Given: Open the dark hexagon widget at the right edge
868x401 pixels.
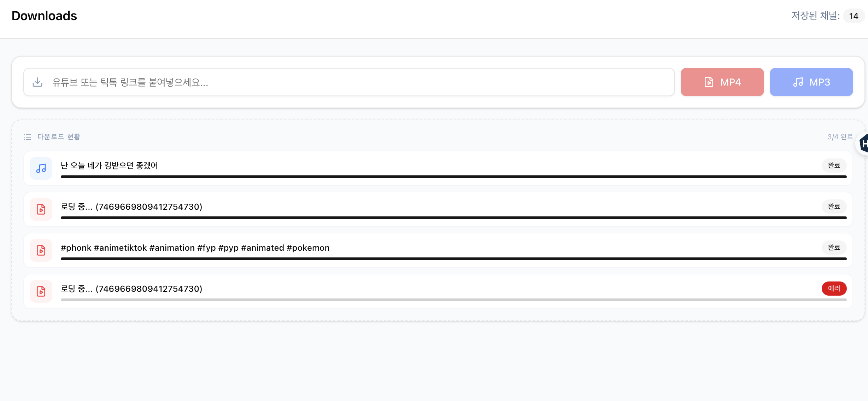Looking at the screenshot, I should coord(864,144).
